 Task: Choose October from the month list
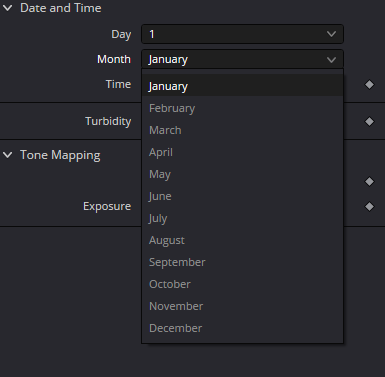[x=242, y=284]
